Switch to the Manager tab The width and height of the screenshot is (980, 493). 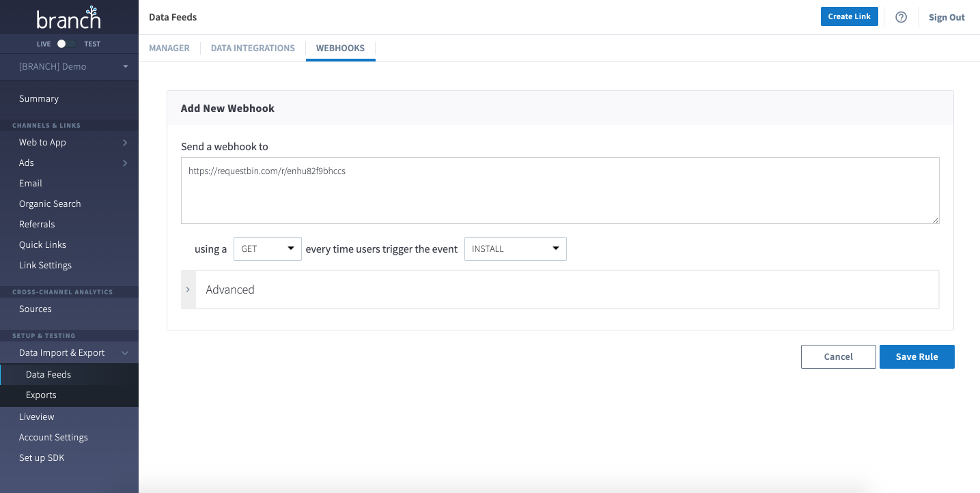click(x=169, y=48)
